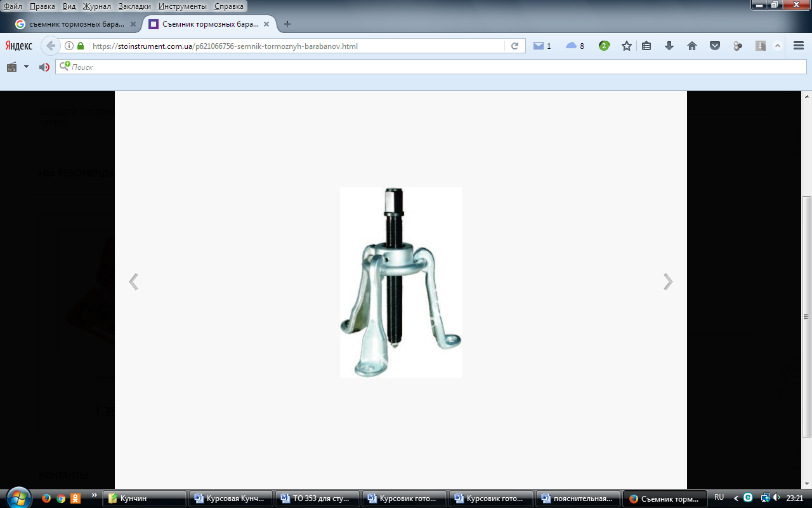Open the Yandex mail envelope icon

click(x=539, y=46)
